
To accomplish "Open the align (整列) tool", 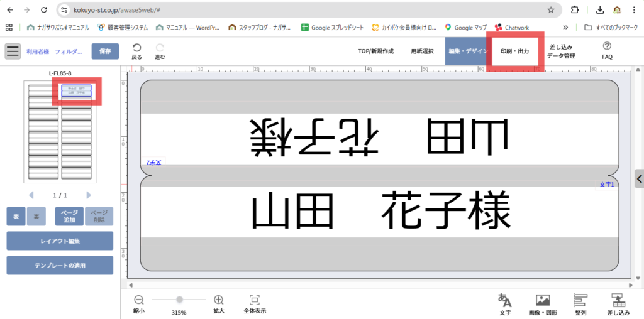I will tap(580, 300).
